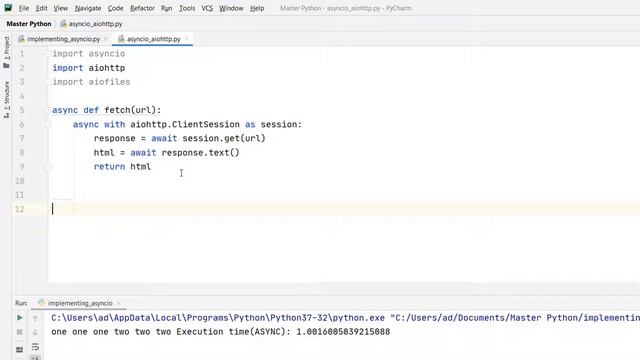Click the PyCharm application logo icon

pos(8,8)
